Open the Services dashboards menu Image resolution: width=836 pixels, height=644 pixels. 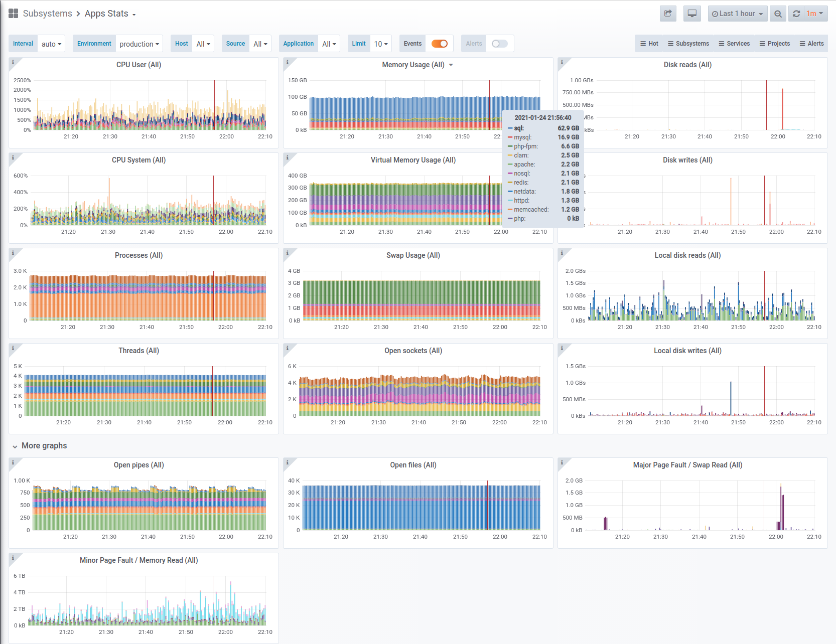(x=734, y=44)
